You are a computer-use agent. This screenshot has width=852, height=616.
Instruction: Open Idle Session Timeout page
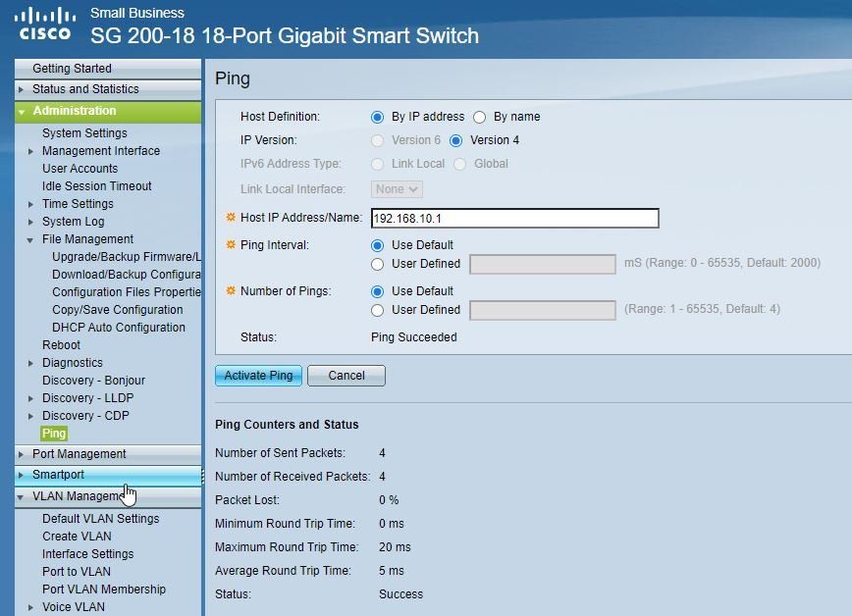(97, 185)
